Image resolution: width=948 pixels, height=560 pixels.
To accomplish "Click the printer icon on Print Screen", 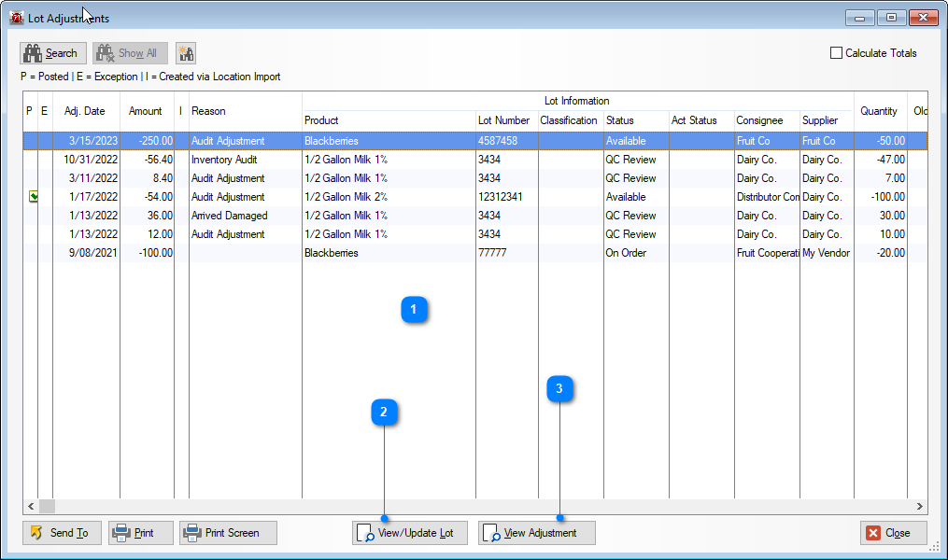I will click(x=192, y=533).
